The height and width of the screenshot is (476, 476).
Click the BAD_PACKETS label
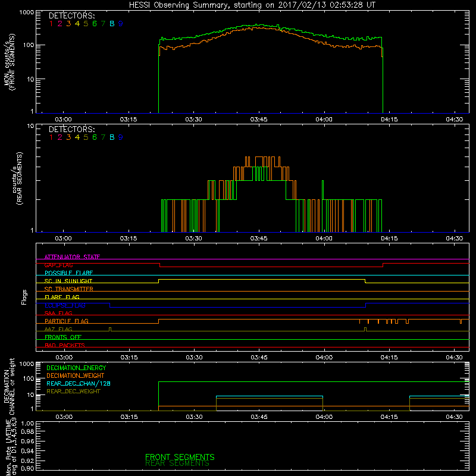pyautogui.click(x=65, y=346)
